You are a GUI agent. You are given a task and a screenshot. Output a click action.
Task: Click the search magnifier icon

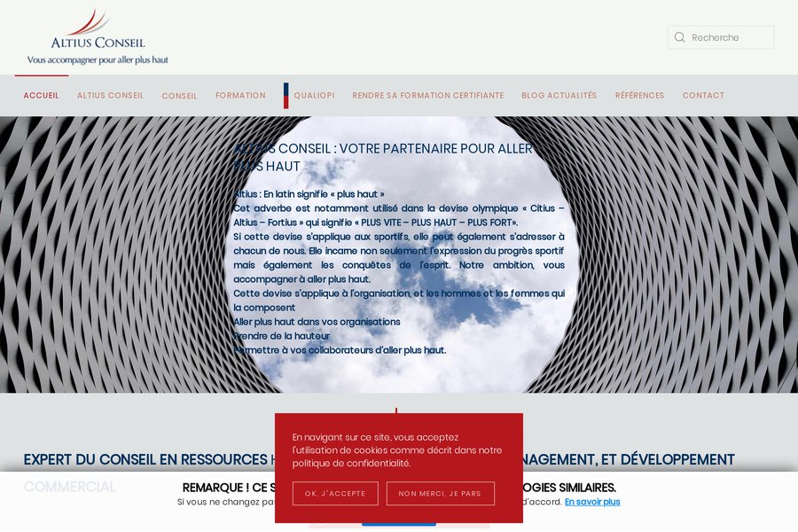(x=679, y=37)
